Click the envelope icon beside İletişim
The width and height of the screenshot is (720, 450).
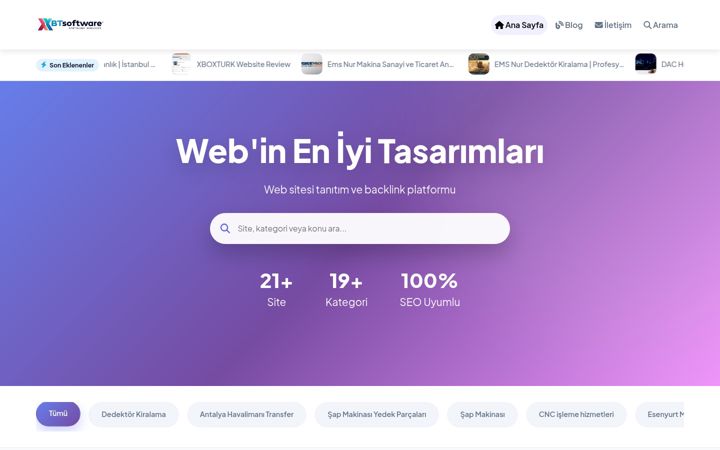tap(598, 25)
